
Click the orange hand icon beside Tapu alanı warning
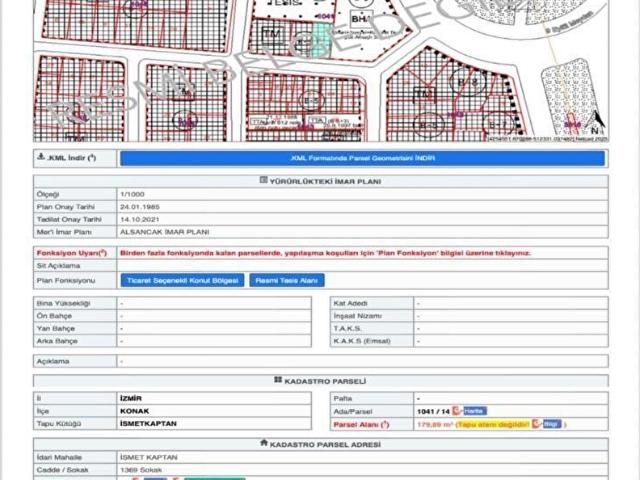pyautogui.click(x=536, y=424)
